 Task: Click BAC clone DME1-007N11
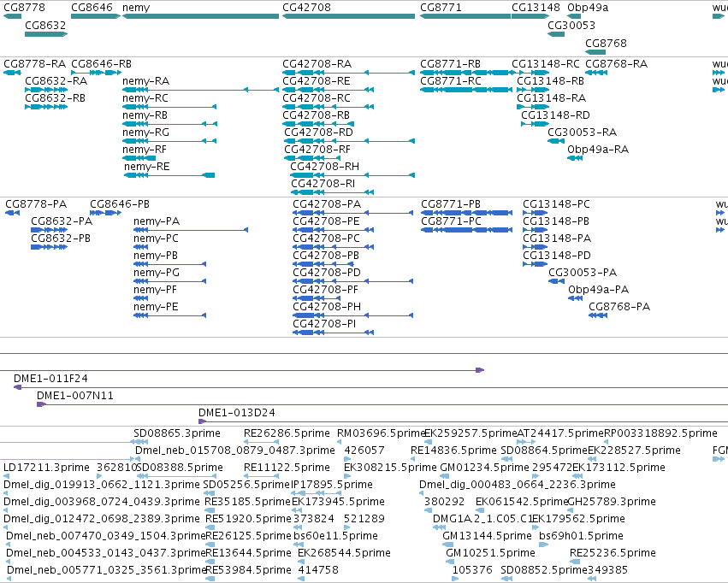(x=75, y=396)
